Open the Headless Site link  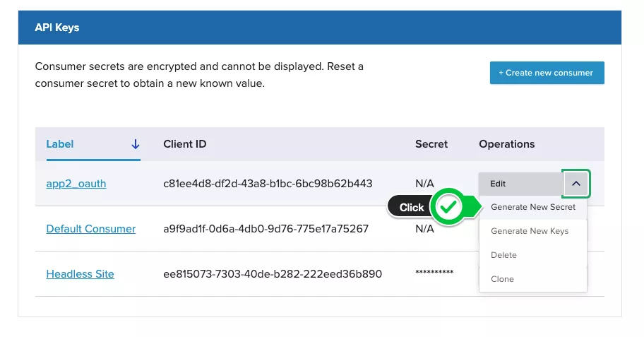pyautogui.click(x=80, y=274)
